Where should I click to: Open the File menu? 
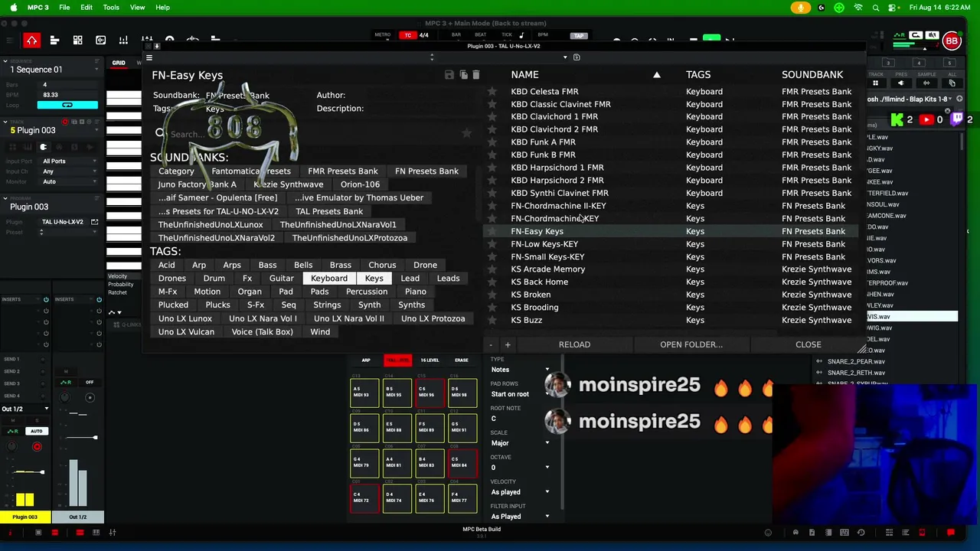64,8
